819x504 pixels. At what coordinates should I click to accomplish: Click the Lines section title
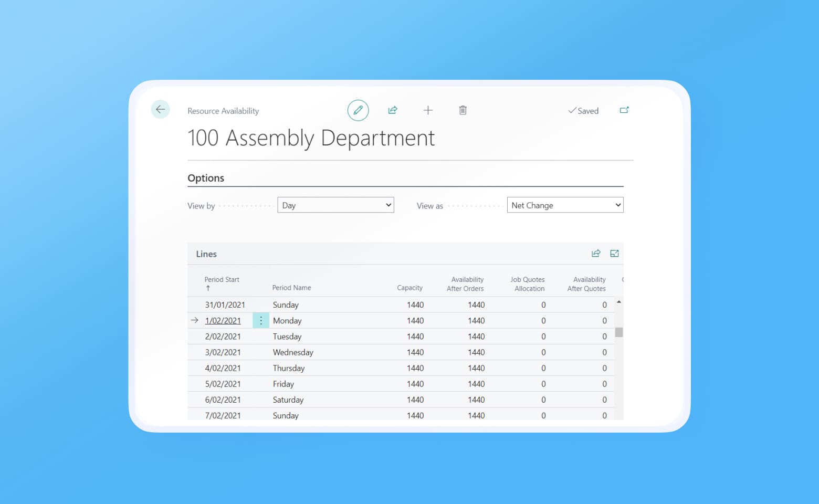coord(206,254)
